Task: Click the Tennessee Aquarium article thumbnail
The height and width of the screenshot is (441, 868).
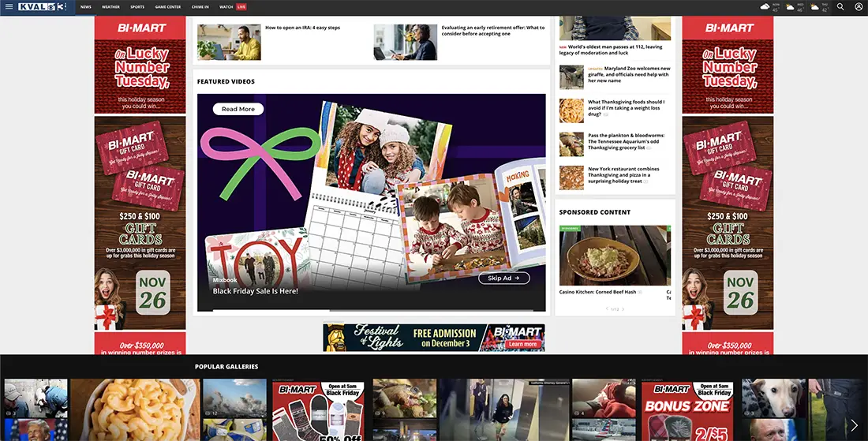Action: point(571,144)
